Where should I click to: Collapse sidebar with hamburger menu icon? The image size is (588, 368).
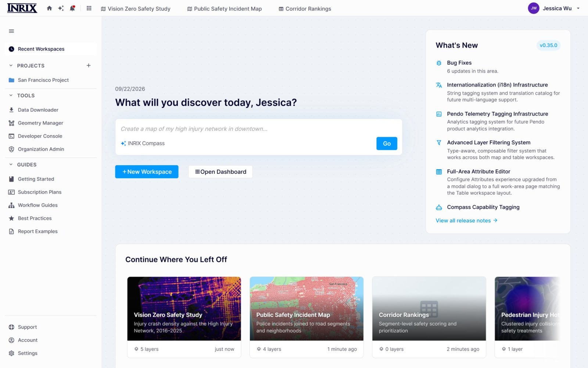[x=11, y=31]
